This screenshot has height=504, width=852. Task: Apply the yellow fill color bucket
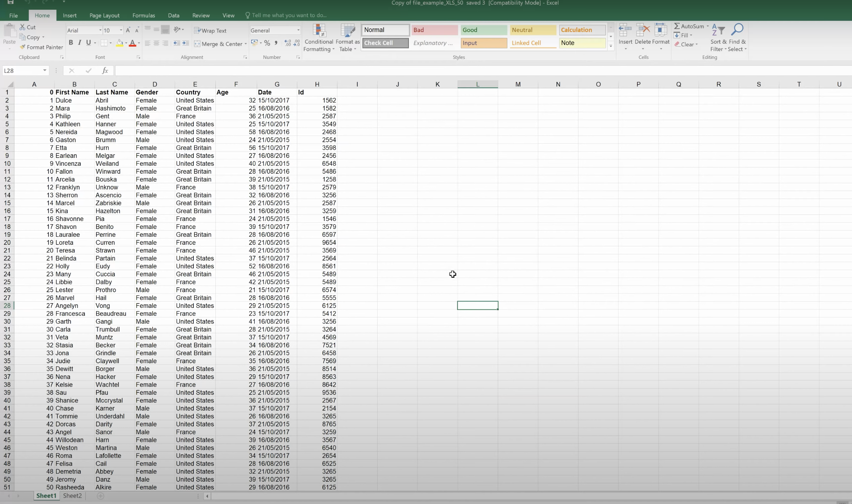[120, 43]
